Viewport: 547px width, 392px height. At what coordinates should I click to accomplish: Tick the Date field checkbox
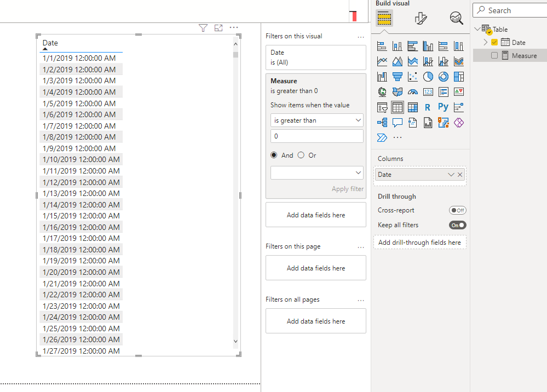[x=494, y=42]
